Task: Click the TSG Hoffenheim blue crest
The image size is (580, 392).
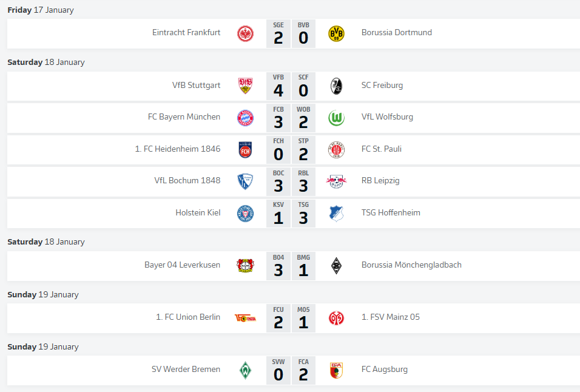Action: tap(336, 213)
